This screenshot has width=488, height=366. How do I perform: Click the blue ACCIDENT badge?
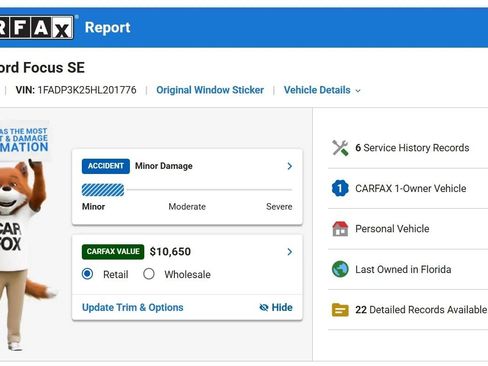coord(106,166)
